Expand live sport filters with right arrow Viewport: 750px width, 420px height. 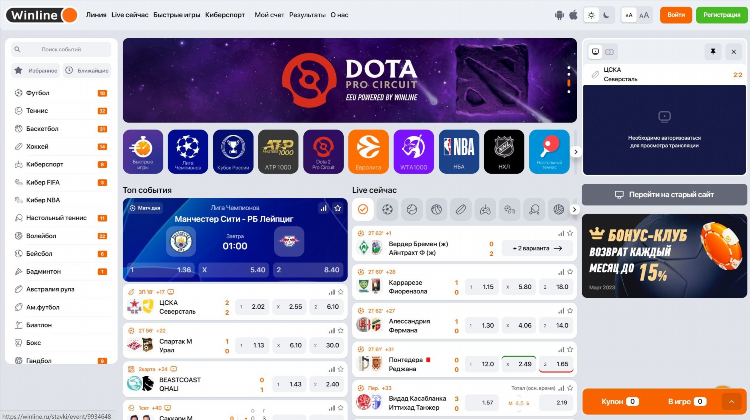[x=574, y=210]
